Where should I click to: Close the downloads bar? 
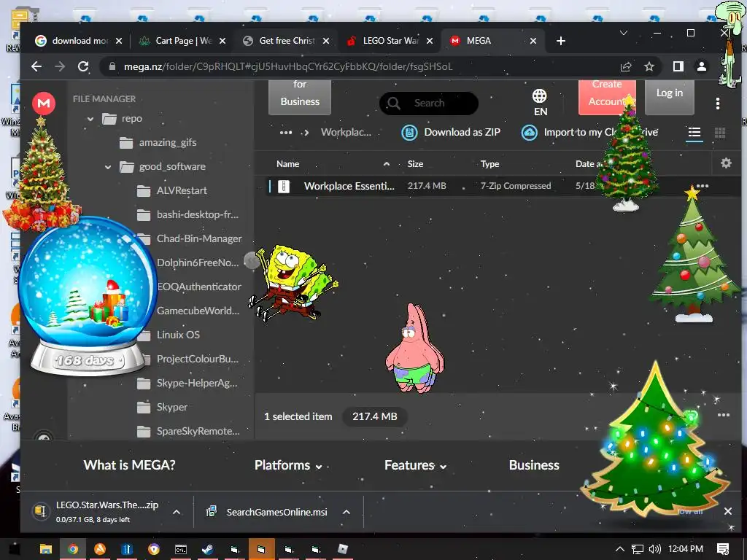click(728, 511)
